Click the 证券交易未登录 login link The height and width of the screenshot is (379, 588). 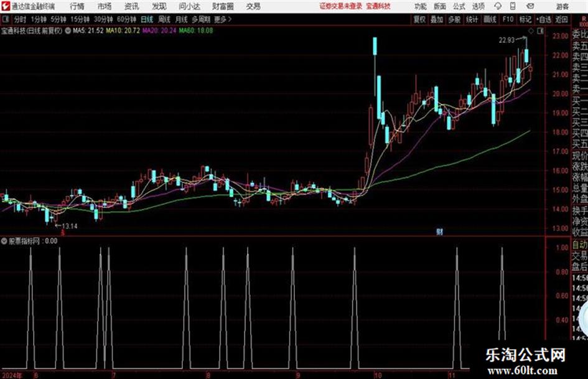(x=341, y=6)
